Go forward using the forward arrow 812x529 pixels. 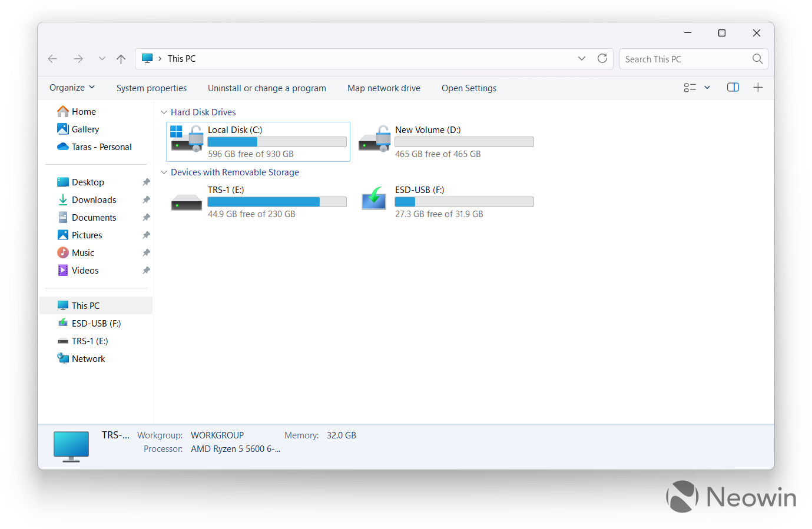pos(78,59)
